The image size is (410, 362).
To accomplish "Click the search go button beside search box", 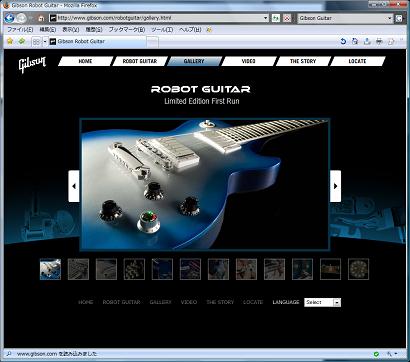I will [399, 18].
